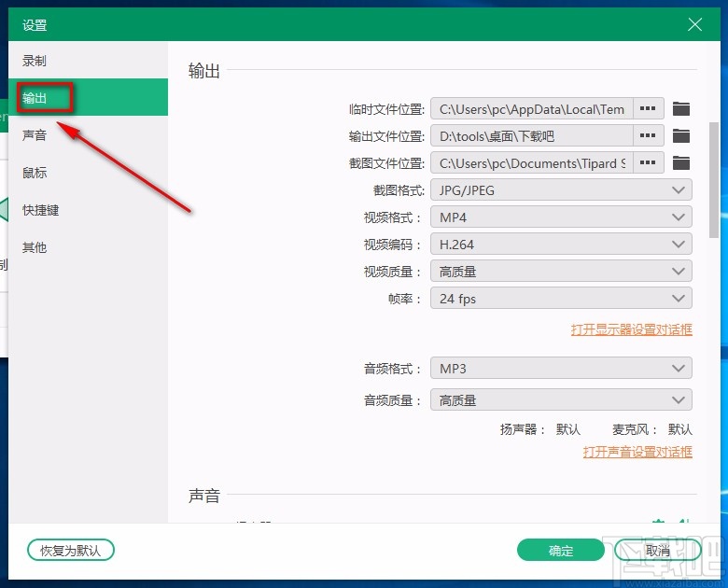Click the settings panel vertical scrollbar
This screenshot has height=588, width=728.
[x=714, y=180]
